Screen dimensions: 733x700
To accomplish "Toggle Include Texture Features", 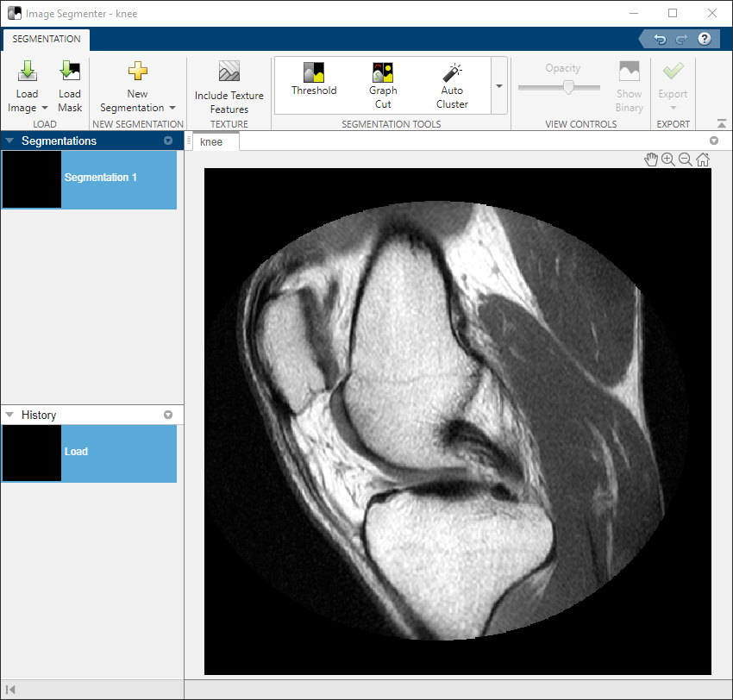I will pos(229,72).
